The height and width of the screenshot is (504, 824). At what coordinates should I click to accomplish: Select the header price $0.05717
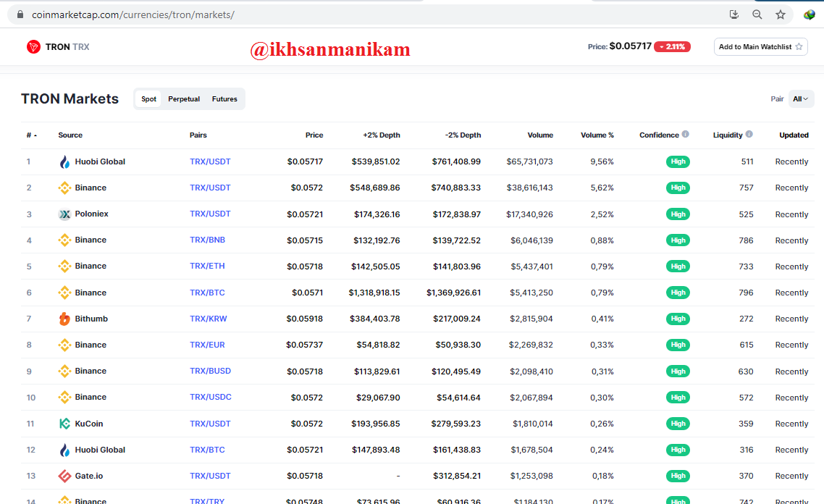click(x=630, y=46)
